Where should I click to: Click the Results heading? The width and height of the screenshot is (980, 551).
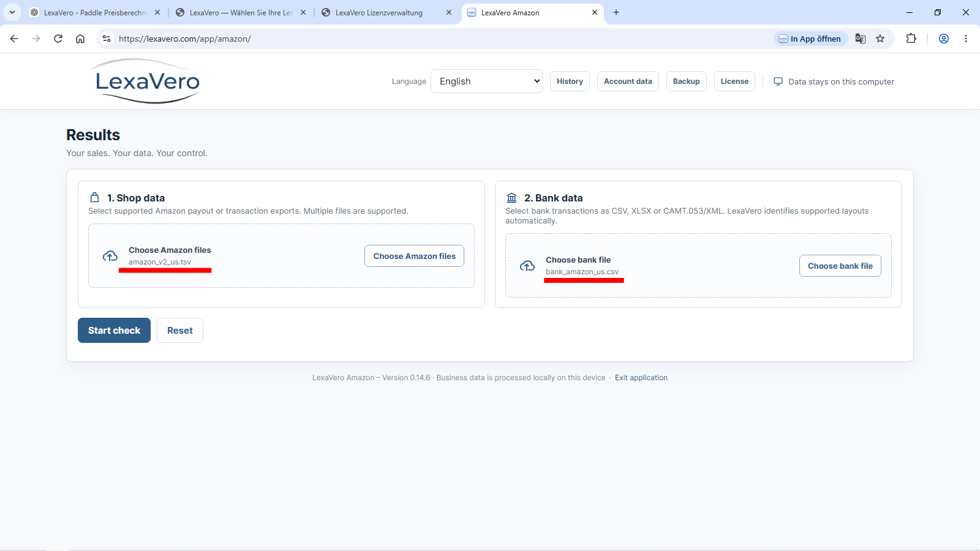point(93,135)
